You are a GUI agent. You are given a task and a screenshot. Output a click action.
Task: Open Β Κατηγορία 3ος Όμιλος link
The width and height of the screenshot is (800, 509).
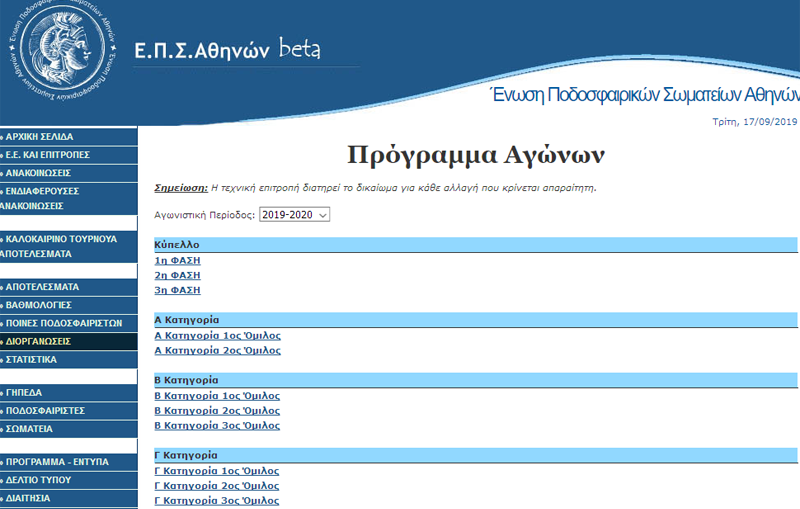click(x=217, y=425)
